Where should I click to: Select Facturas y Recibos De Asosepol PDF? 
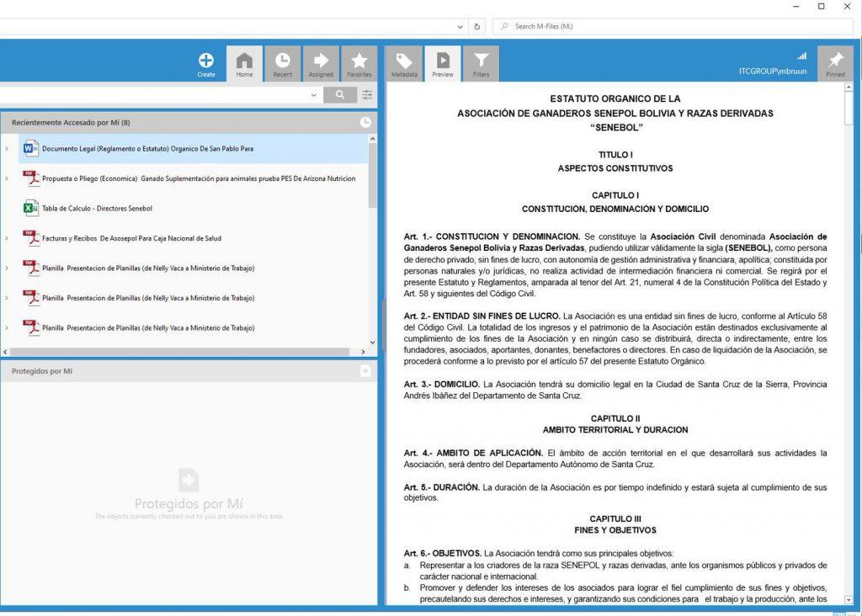point(131,238)
